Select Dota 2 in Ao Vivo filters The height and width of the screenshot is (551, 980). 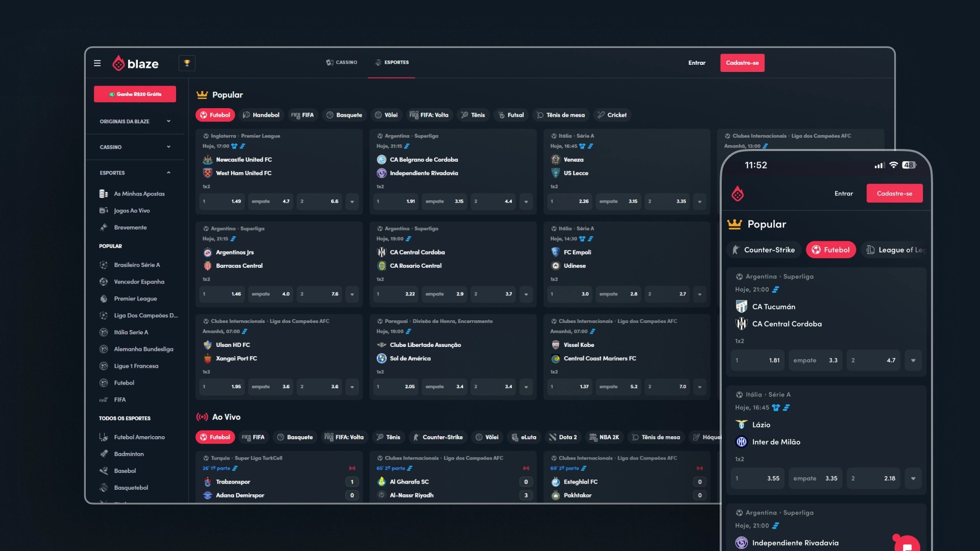[563, 437]
